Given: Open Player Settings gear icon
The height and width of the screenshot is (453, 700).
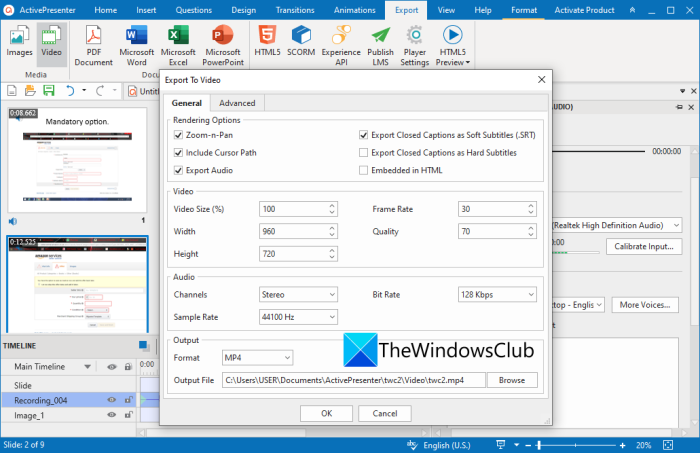Looking at the screenshot, I should pyautogui.click(x=414, y=35).
